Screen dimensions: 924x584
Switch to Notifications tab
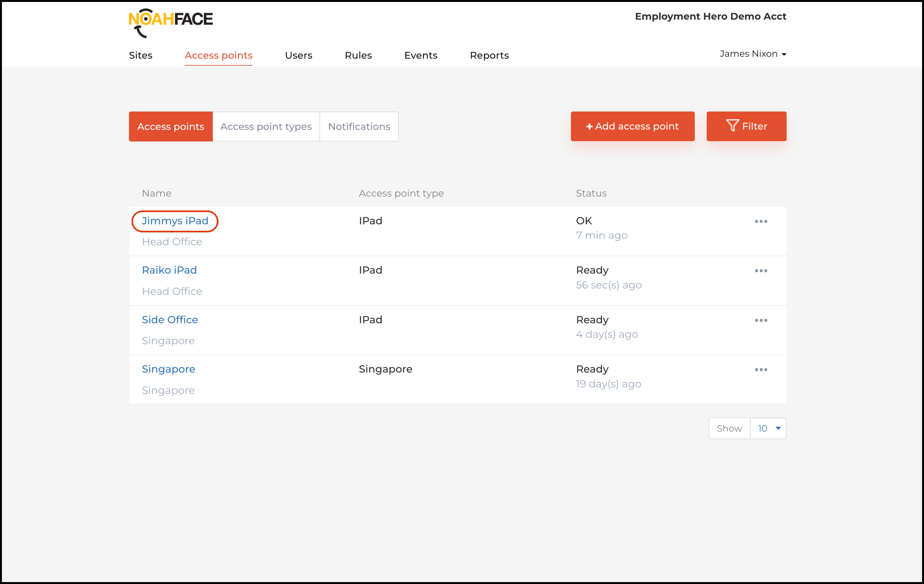[x=359, y=127]
